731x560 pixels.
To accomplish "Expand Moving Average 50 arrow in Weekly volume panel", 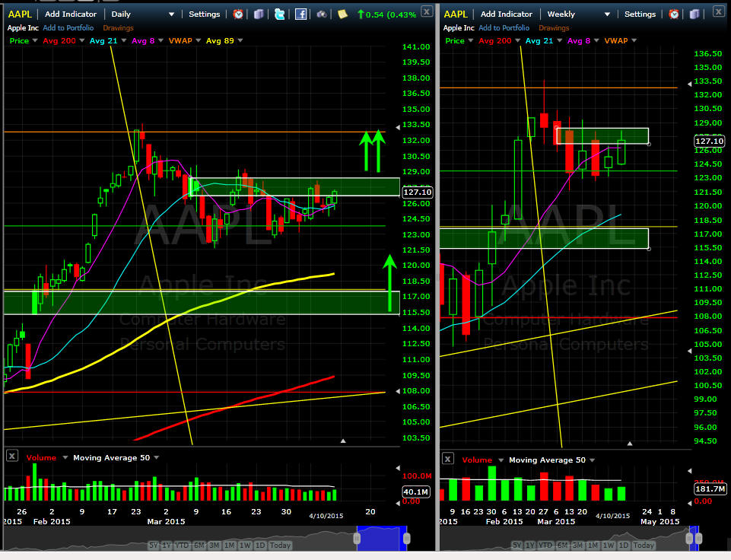I will 593,460.
